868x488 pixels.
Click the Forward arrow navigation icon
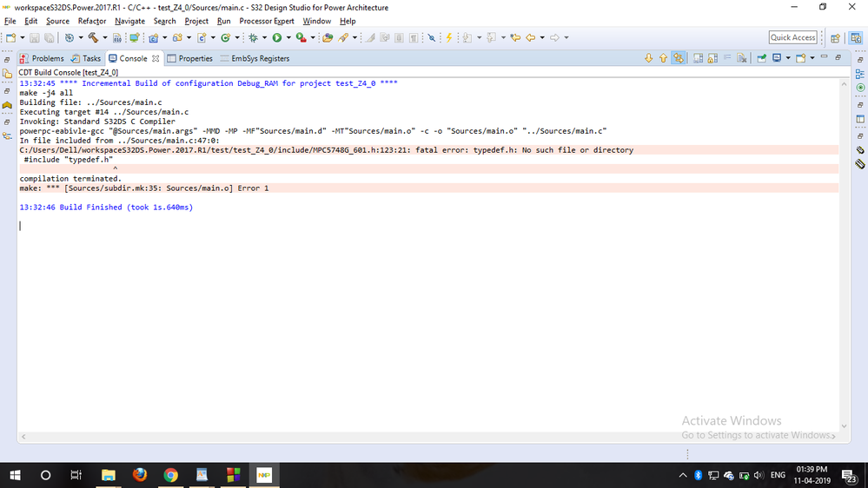click(x=554, y=37)
